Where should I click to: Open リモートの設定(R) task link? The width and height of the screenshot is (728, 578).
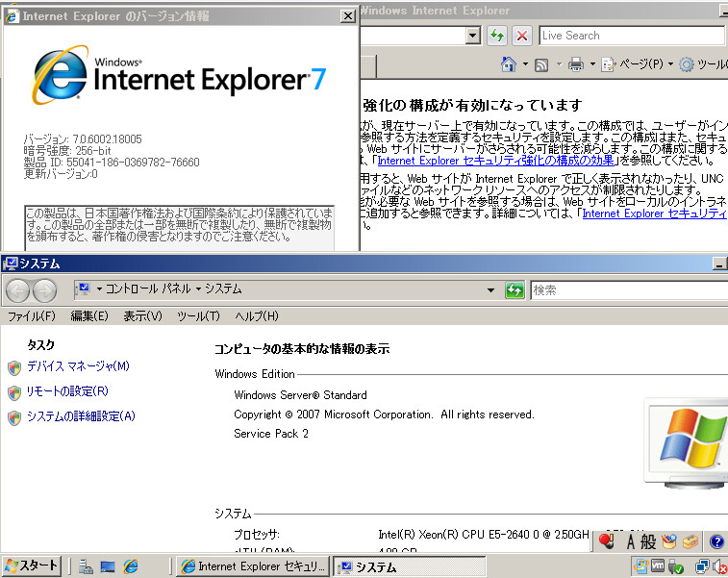coord(67,391)
